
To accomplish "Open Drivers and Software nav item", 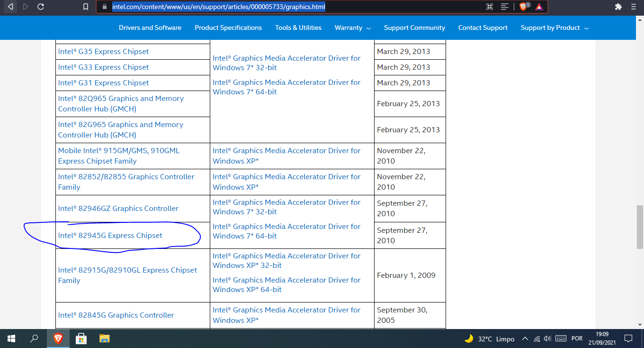I will pos(150,28).
